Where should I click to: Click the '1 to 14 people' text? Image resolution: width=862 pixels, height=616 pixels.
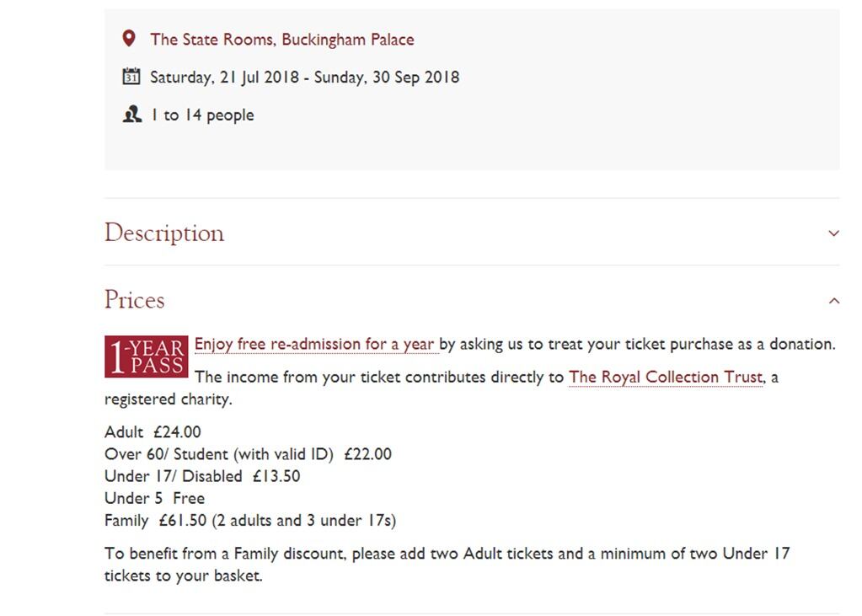tap(202, 115)
